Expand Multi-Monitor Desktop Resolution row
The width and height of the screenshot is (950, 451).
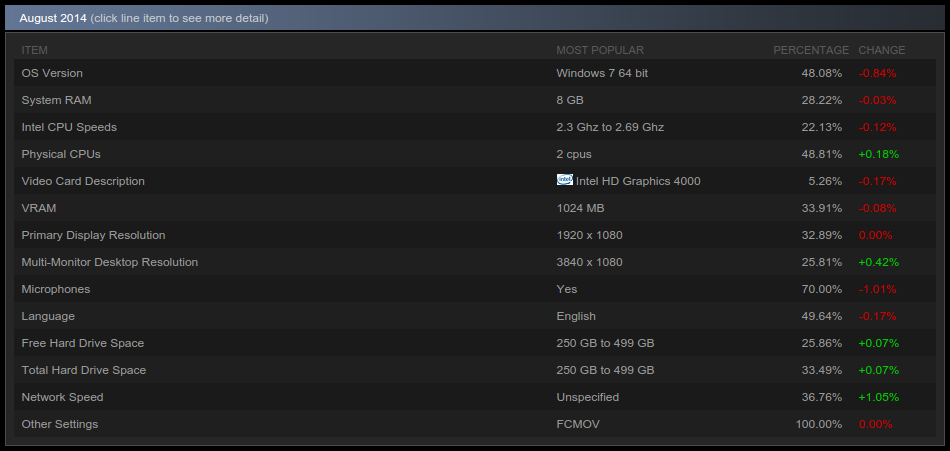(474, 262)
